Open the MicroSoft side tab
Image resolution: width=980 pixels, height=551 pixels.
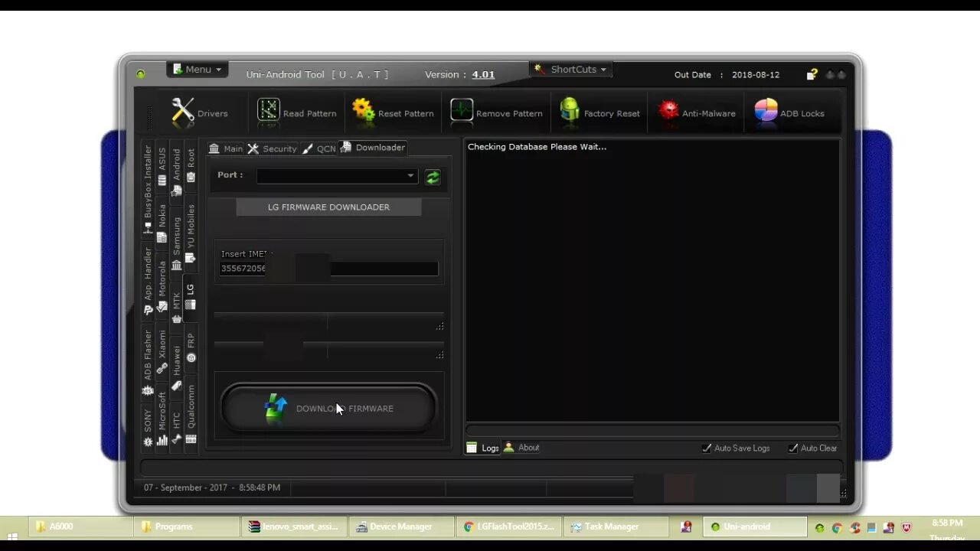tap(162, 419)
